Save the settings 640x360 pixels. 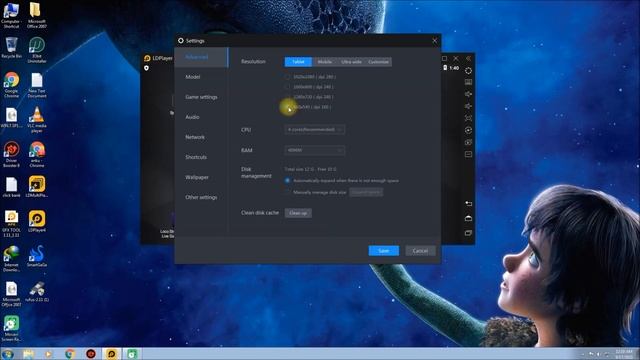coord(384,251)
